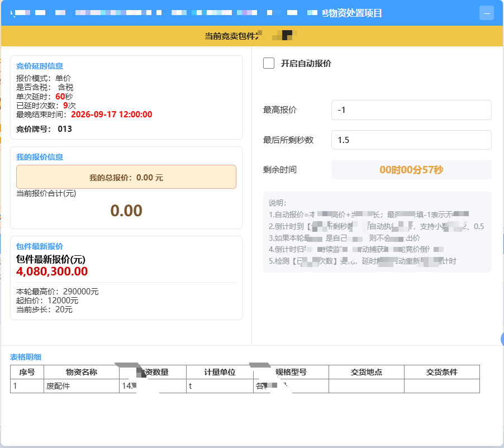Viewport: 504px width, 448px height.
Task: Click the 我的报价信息 section heading
Action: coord(40,157)
